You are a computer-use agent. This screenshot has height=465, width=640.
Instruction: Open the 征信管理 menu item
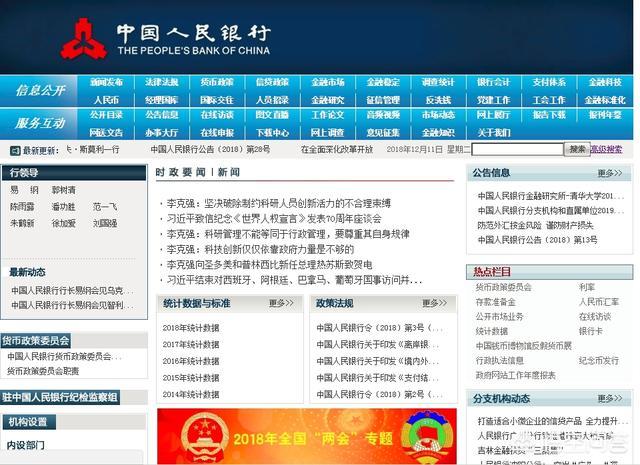[383, 100]
